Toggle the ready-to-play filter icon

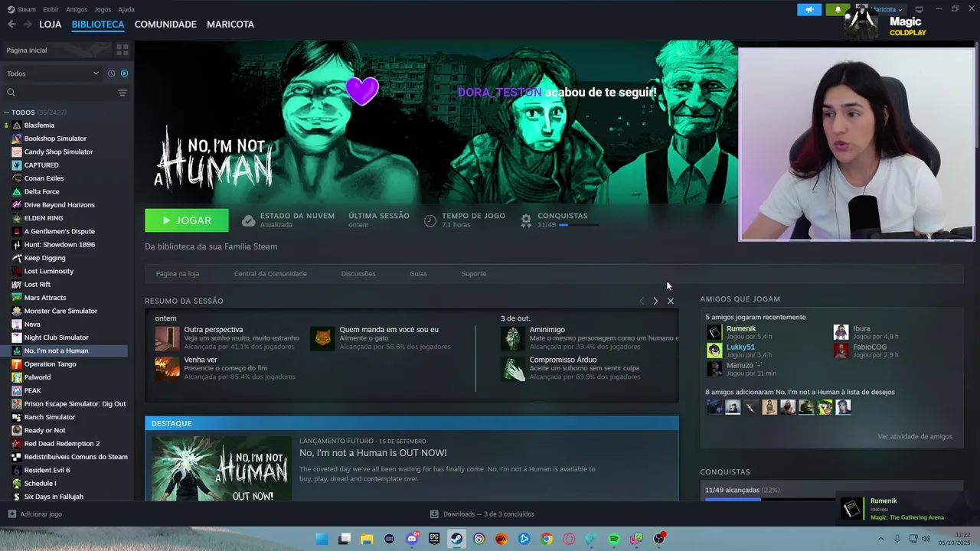click(124, 73)
